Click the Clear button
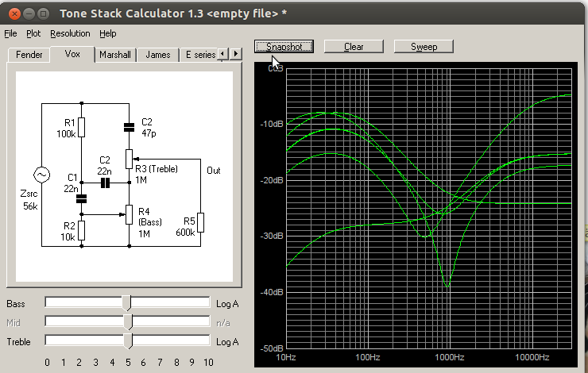 click(354, 47)
